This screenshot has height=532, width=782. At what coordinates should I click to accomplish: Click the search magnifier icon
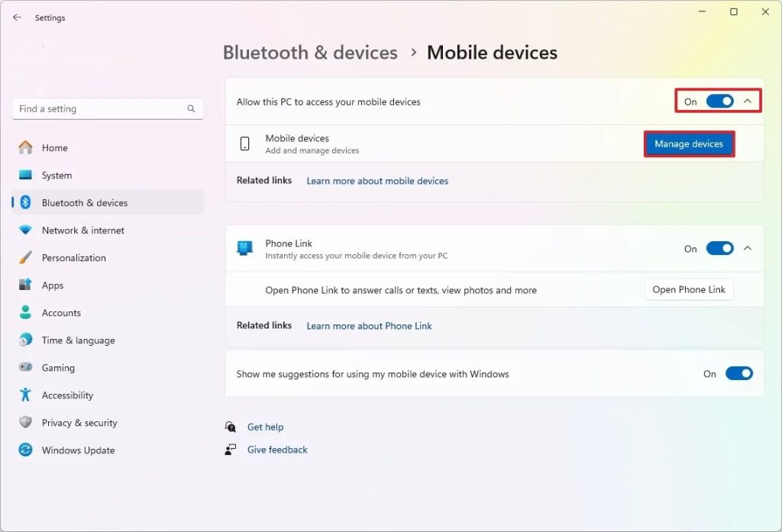pos(191,109)
